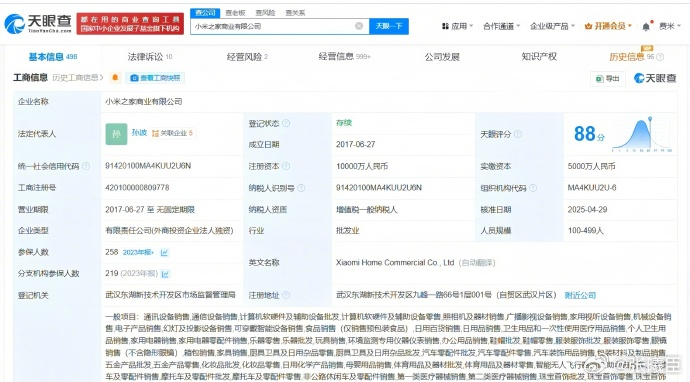Select 查公司 search tab

(x=206, y=13)
